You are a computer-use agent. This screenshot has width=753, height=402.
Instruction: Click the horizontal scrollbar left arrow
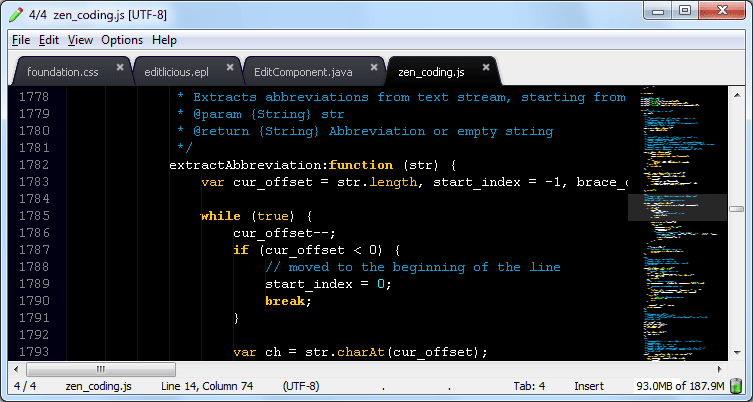(16, 369)
